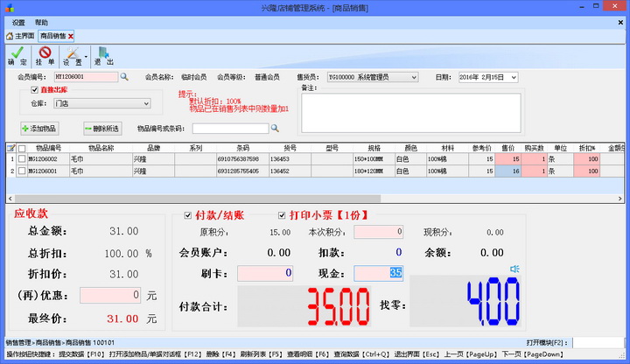This screenshot has width=630, height=364.
Task: Open the 帮助 menu
Action: click(x=41, y=23)
